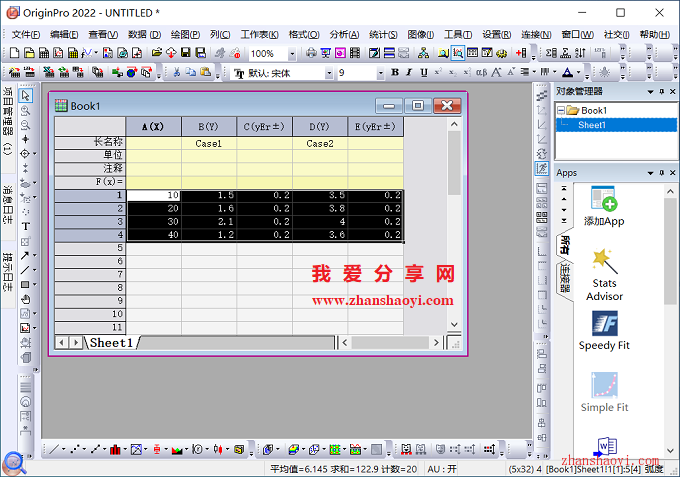Toggle subscript formatting
This screenshot has height=477, width=680.
click(x=452, y=72)
